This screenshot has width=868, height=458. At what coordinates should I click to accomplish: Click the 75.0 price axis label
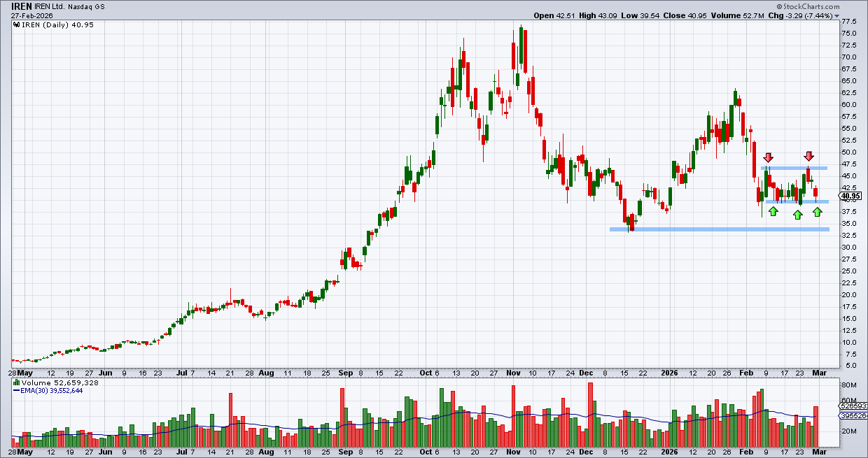click(x=850, y=33)
